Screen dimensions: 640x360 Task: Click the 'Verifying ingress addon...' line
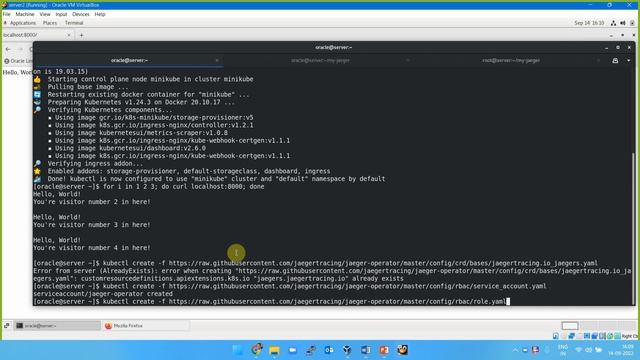pos(95,164)
